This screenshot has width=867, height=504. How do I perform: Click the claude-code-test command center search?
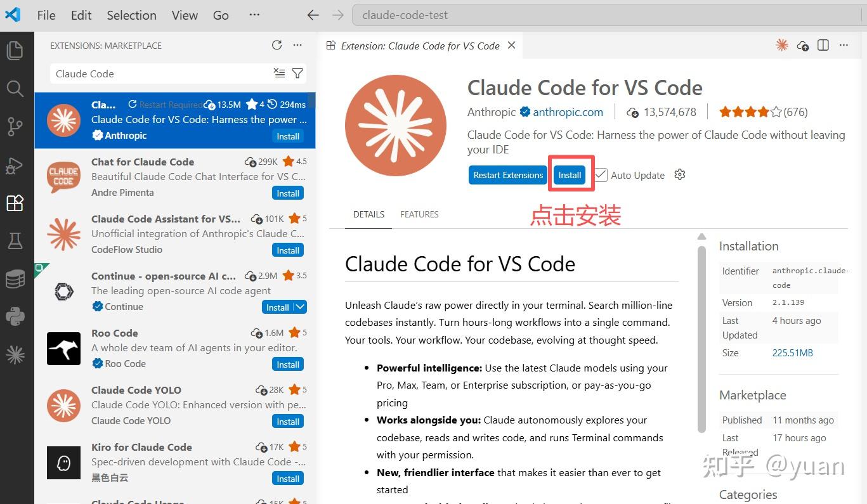[609, 15]
